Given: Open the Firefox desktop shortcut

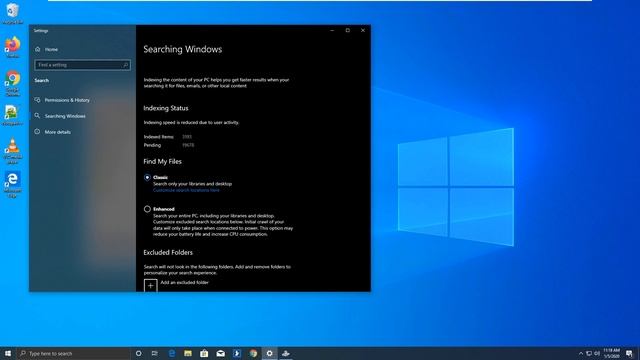Looking at the screenshot, I should [x=13, y=46].
